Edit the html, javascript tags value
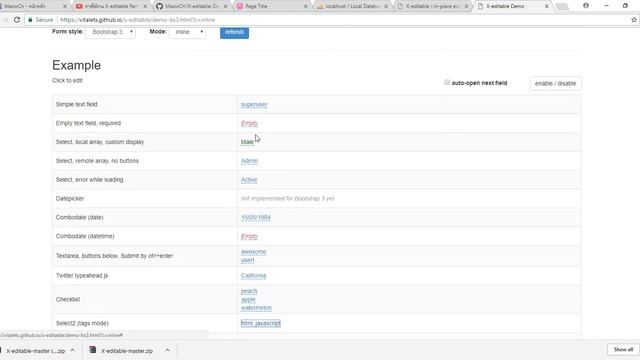Viewport: 640px width, 360px height. pyautogui.click(x=260, y=323)
